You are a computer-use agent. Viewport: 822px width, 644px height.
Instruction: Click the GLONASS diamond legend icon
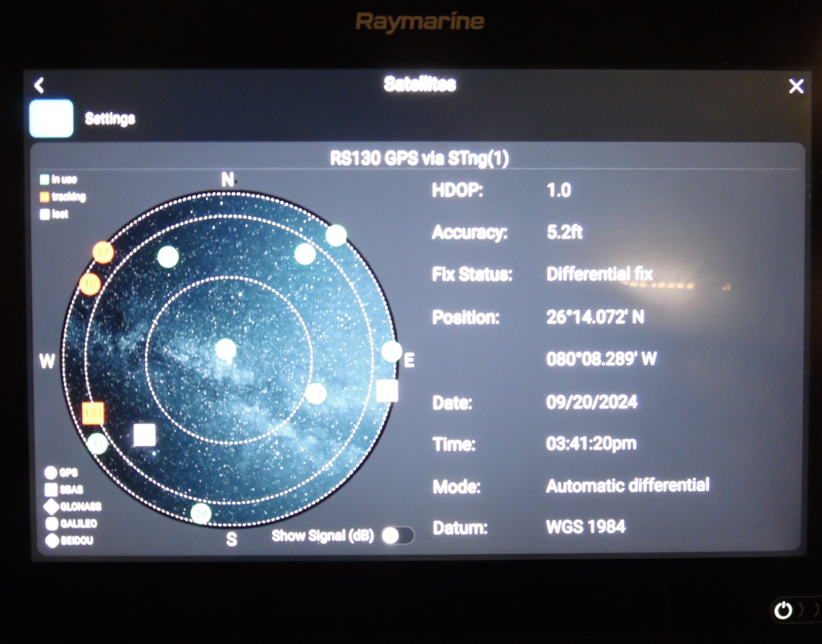(x=52, y=506)
